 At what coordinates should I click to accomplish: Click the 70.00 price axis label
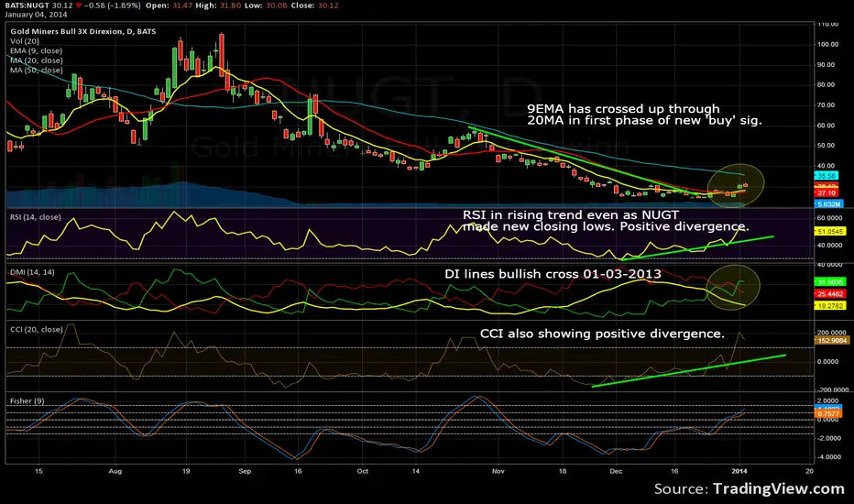point(826,105)
